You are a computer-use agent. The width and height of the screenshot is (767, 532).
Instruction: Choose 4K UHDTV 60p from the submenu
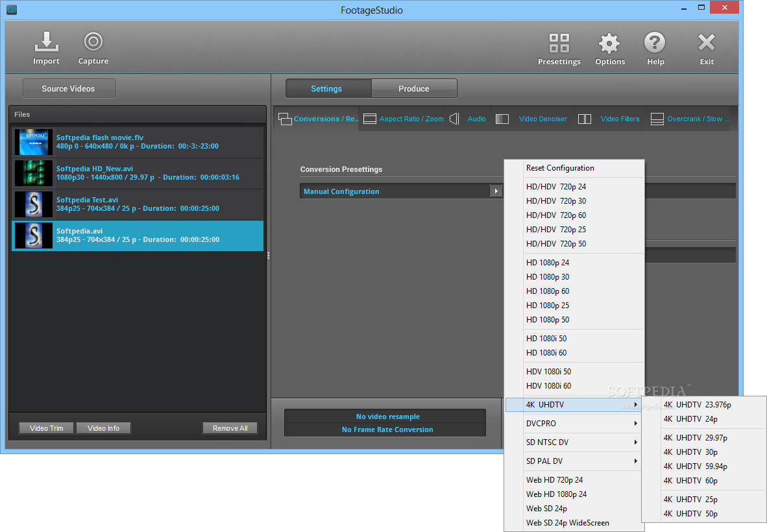[704, 481]
